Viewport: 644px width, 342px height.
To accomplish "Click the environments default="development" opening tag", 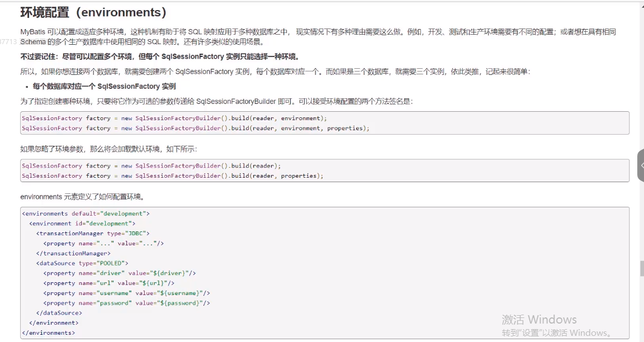I will click(x=86, y=213).
